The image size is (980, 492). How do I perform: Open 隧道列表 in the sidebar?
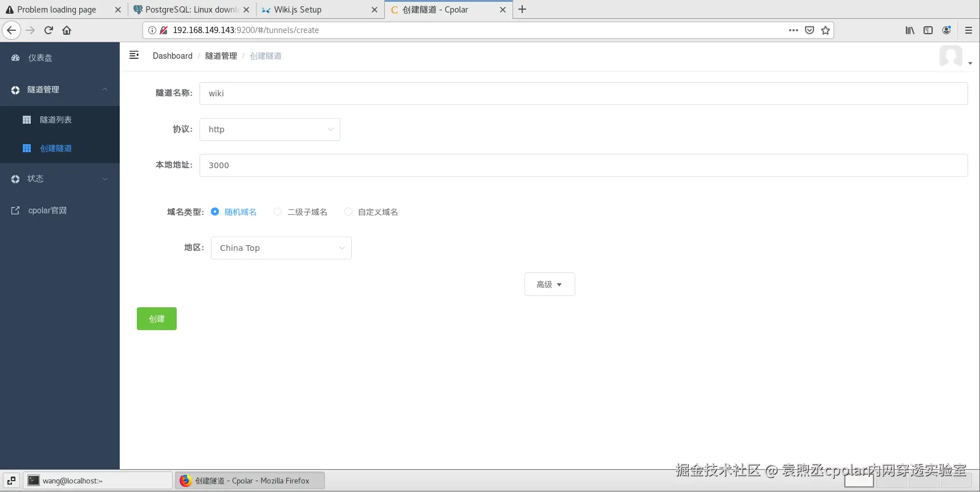(60, 120)
